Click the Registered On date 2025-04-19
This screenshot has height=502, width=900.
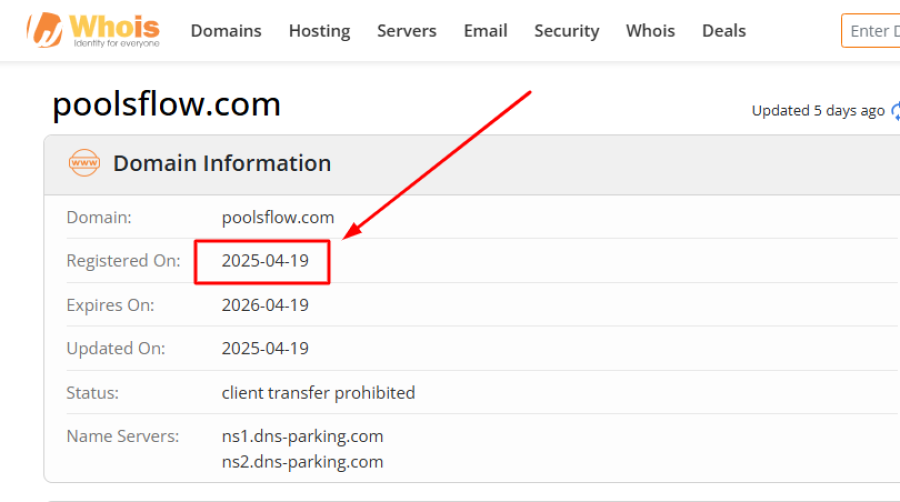click(x=265, y=261)
